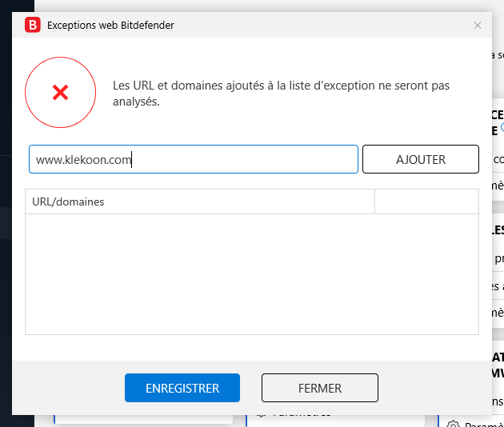Screen dimensions: 504x427
Task: Dismiss the dialog using FERMER
Action: pos(319,388)
